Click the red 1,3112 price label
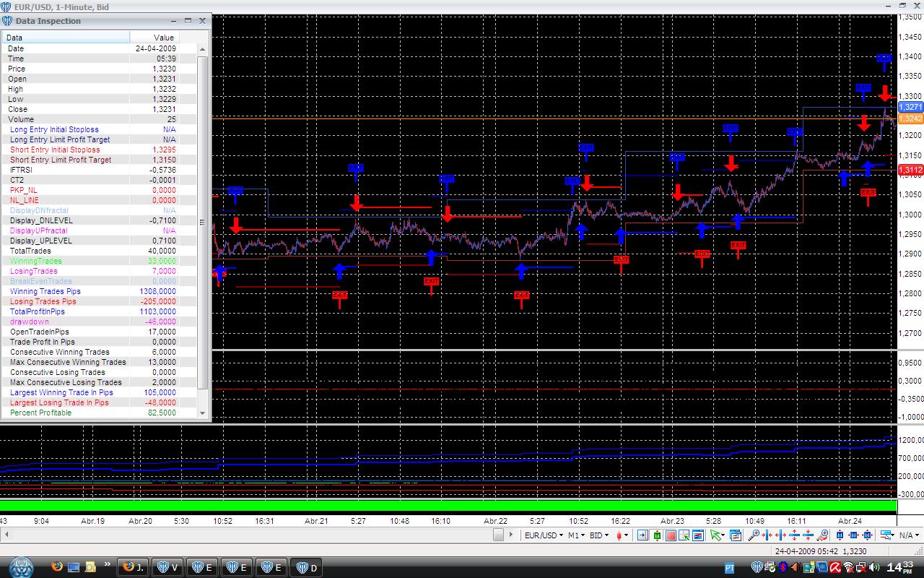 [910, 170]
